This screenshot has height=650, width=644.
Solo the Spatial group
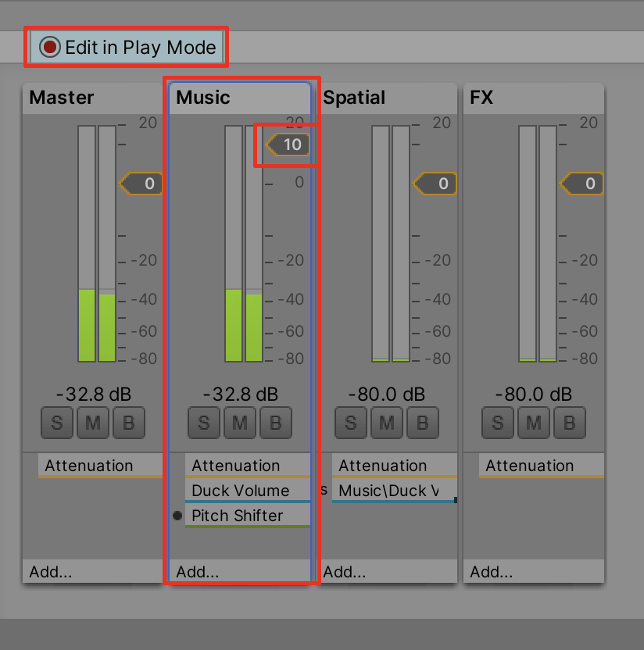351,423
